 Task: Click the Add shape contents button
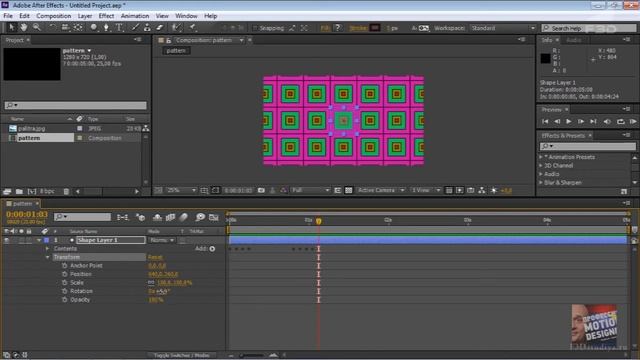pos(212,249)
